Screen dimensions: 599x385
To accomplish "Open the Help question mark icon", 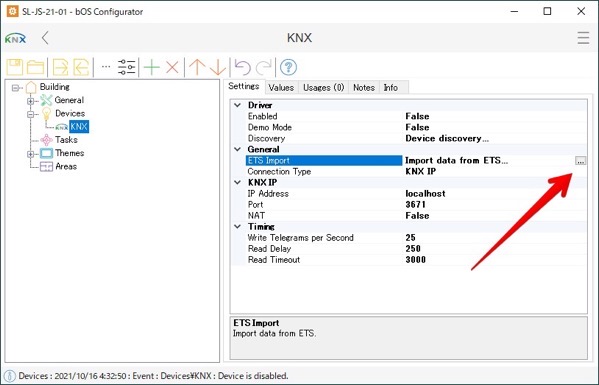I will (288, 67).
